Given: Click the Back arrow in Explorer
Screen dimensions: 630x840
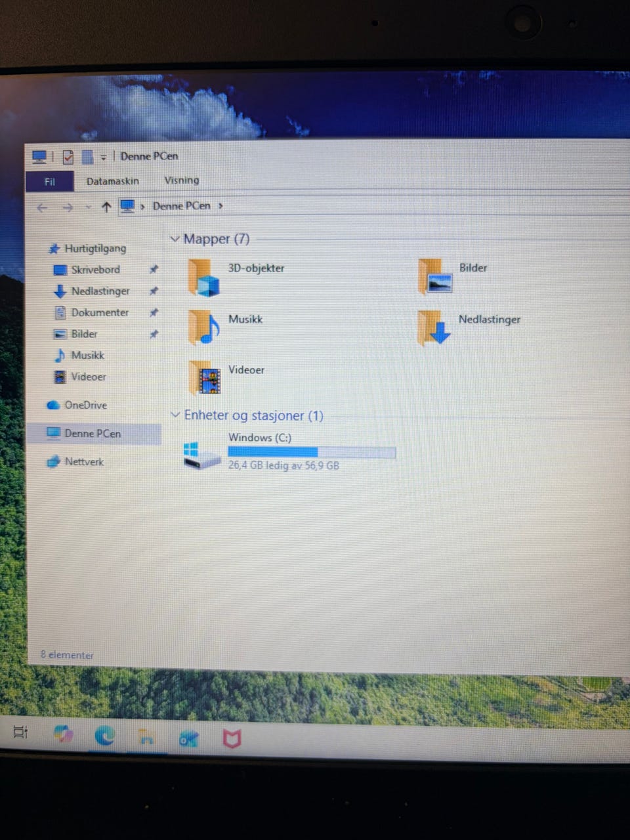Looking at the screenshot, I should [x=43, y=208].
